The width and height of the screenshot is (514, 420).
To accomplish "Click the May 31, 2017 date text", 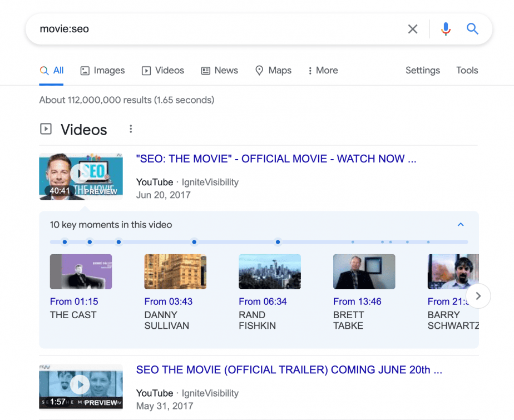I will [x=165, y=406].
